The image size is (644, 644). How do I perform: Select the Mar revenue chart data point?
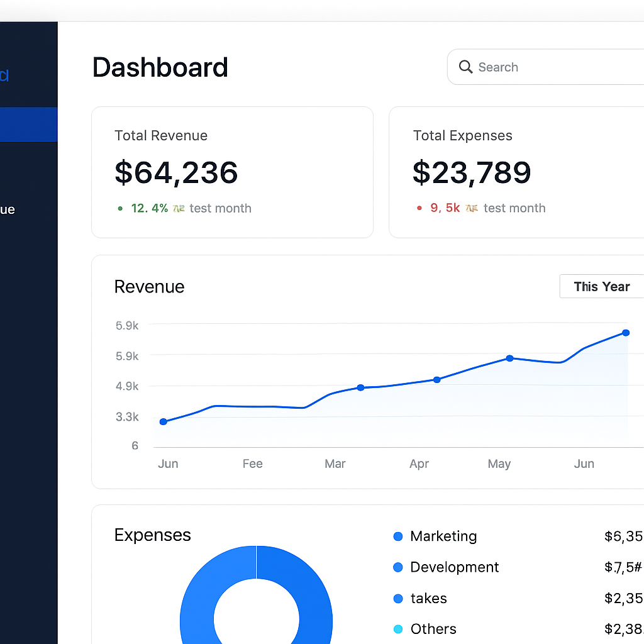(360, 387)
